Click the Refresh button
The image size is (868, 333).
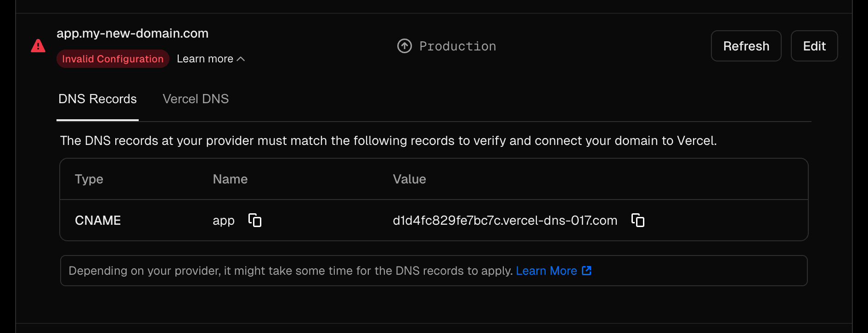746,46
